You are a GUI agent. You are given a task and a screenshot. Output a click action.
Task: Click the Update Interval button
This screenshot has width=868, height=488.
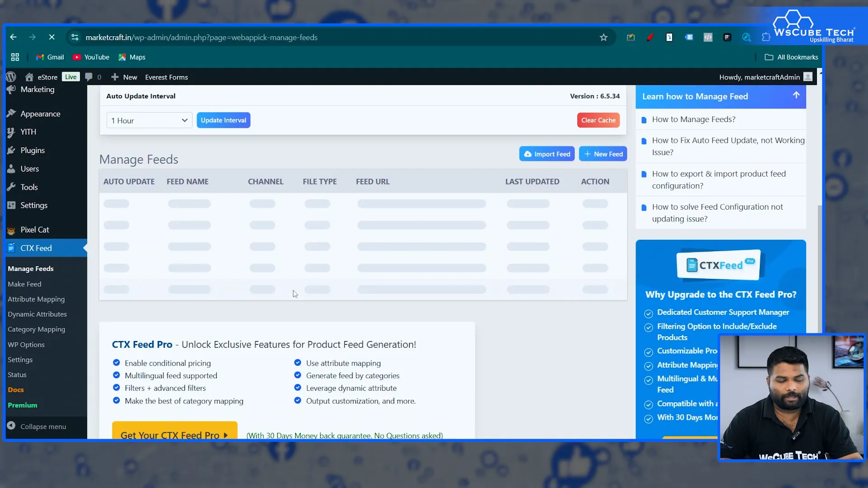[223, 120]
